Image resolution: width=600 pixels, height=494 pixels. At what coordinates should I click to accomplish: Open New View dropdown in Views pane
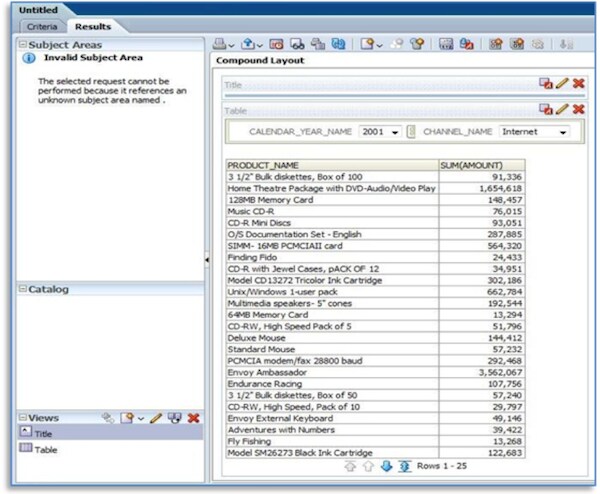click(132, 418)
